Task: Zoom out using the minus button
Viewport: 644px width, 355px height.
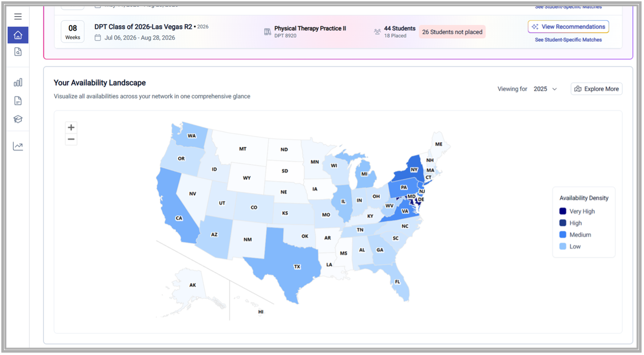Action: (71, 139)
